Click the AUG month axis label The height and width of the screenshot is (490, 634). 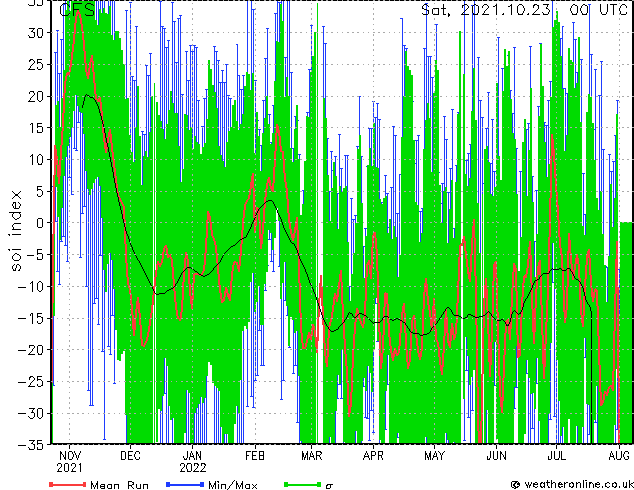(x=619, y=456)
